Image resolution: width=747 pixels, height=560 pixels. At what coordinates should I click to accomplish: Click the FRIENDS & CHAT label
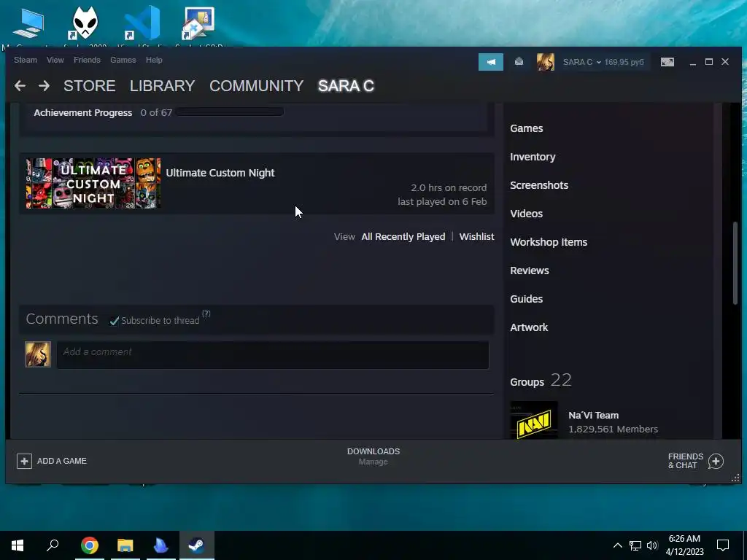click(x=686, y=461)
